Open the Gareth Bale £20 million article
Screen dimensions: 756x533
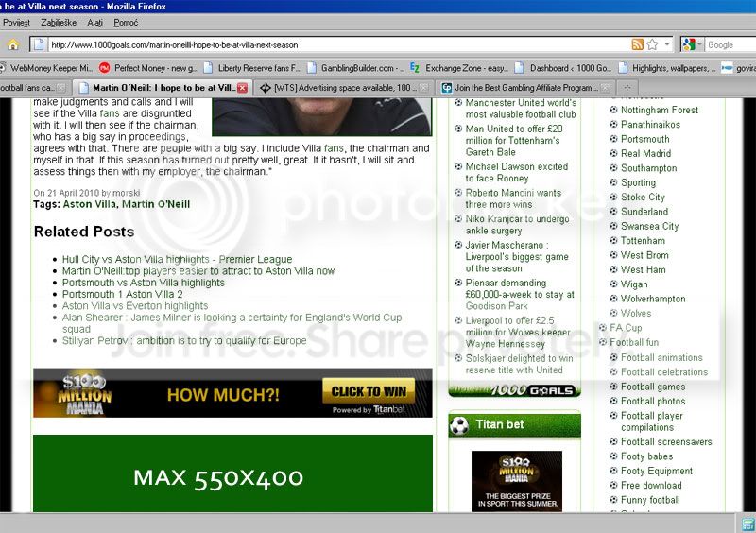point(513,141)
